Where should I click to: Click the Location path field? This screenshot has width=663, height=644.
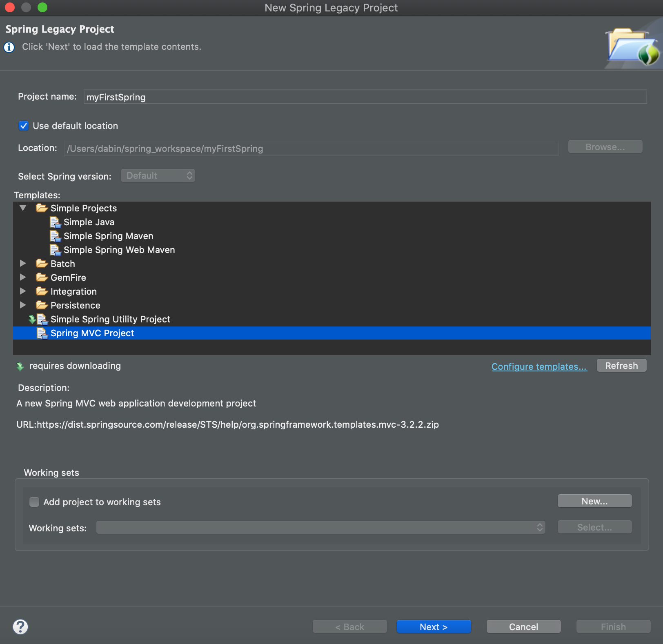(311, 149)
